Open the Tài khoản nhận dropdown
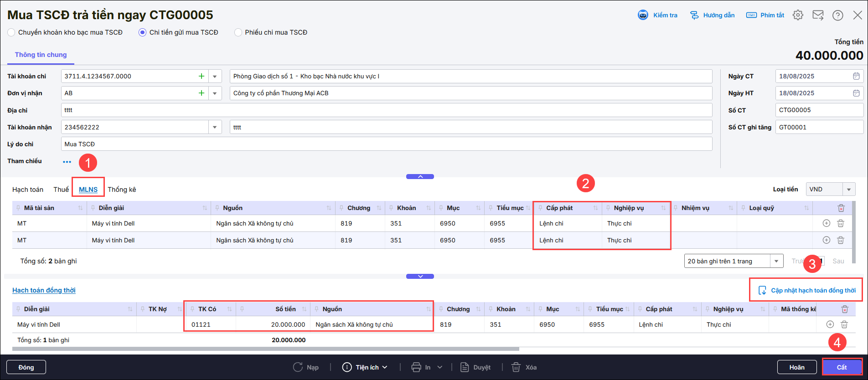Screen dimensions: 868x380 pos(215,127)
